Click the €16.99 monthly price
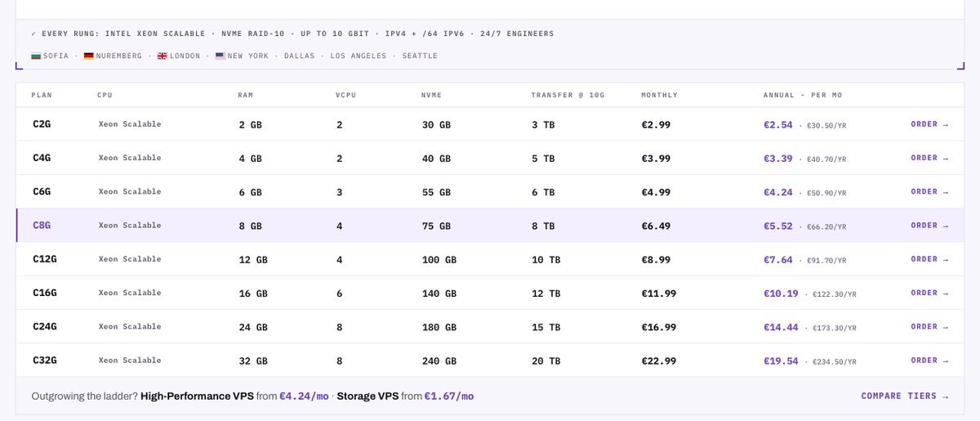 (659, 327)
